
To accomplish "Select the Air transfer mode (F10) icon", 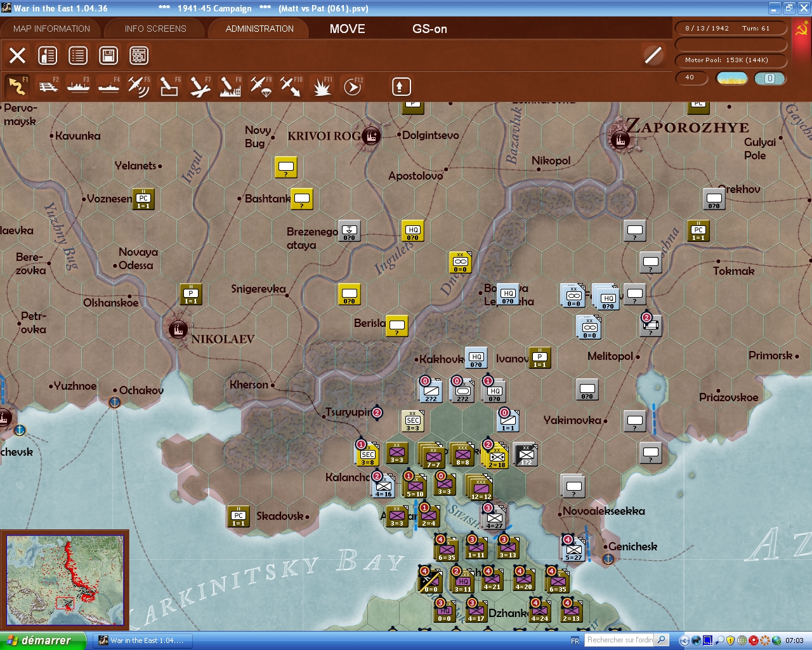I will coord(291,86).
